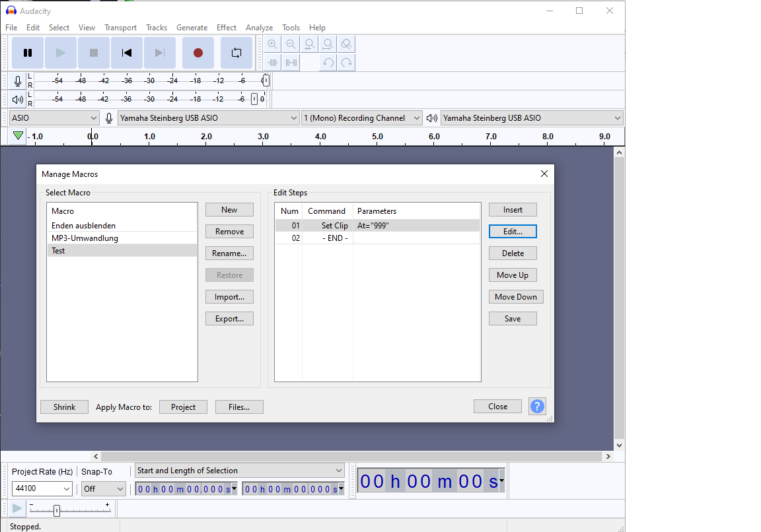The image size is (761, 532).
Task: Click the Close button in dialog
Action: [498, 407]
